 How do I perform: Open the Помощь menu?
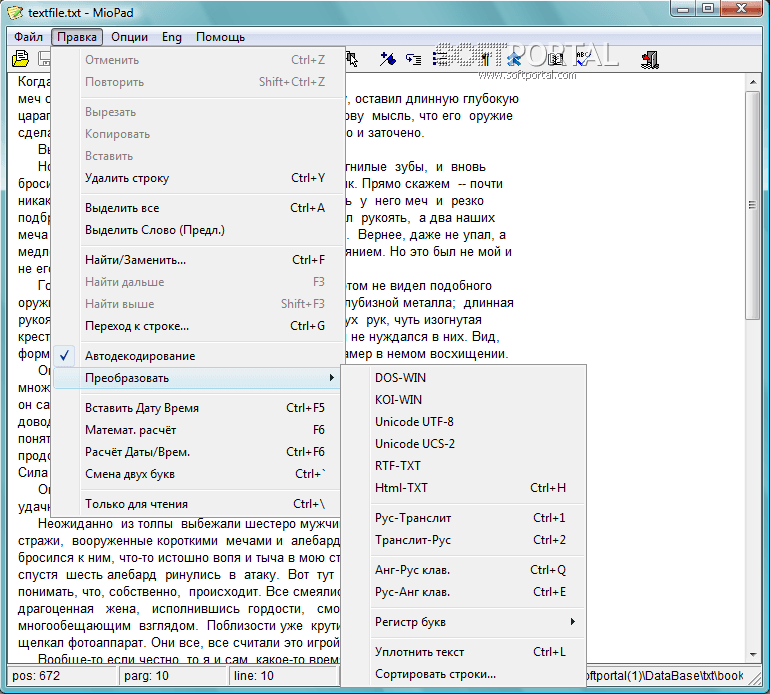220,37
